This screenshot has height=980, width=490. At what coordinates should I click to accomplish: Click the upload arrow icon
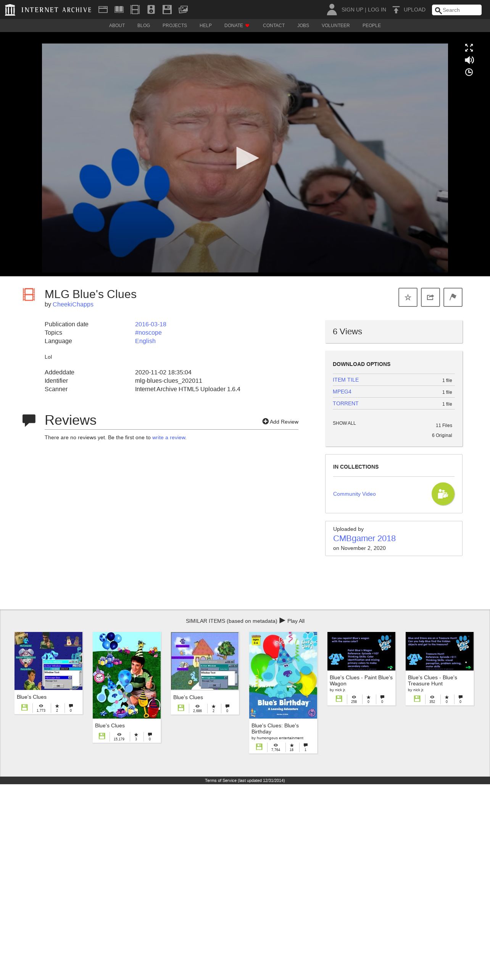pos(396,10)
